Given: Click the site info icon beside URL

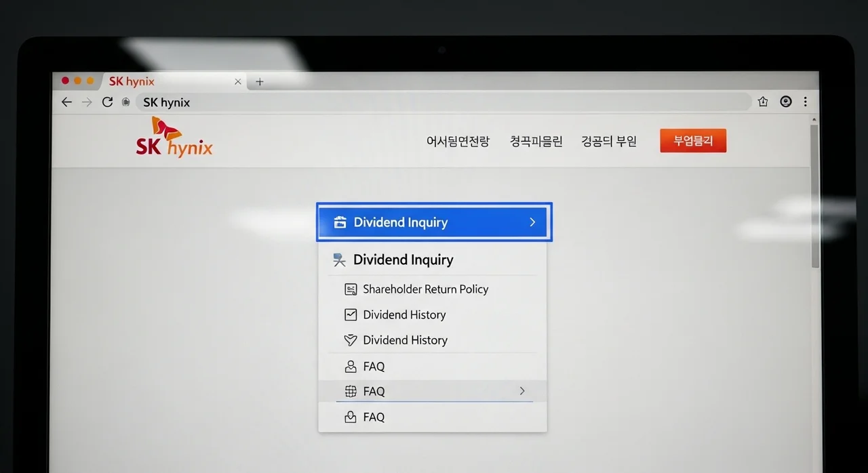Looking at the screenshot, I should [x=126, y=102].
